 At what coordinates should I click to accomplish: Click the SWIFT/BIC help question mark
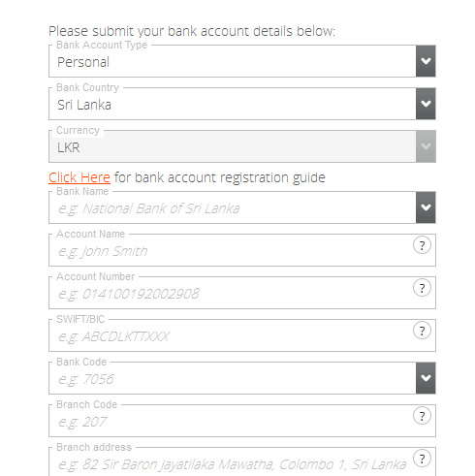(422, 331)
